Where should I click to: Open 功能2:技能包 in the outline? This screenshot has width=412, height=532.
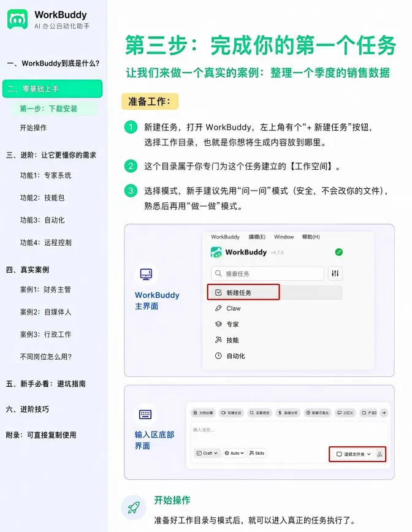[42, 198]
